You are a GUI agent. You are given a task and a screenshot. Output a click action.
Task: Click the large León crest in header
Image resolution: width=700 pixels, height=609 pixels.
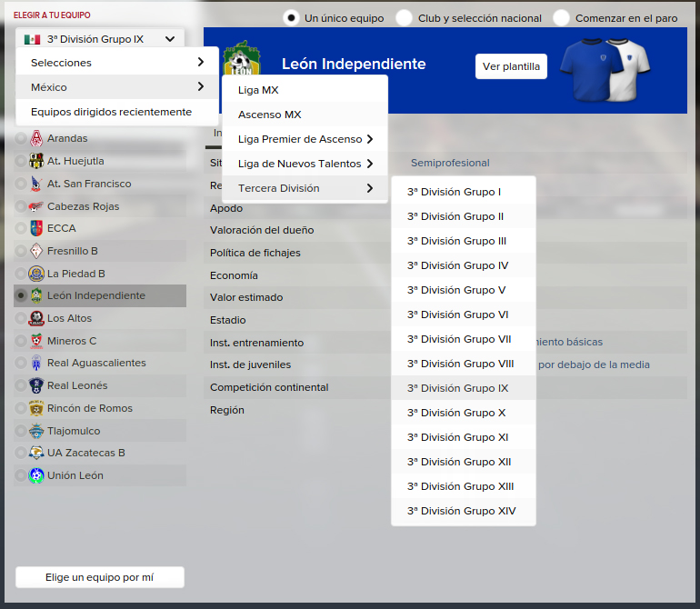(241, 58)
